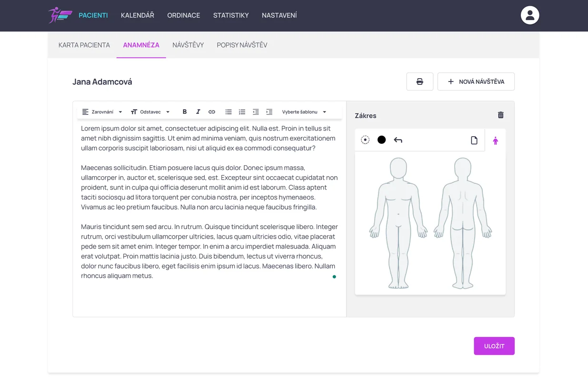
Task: Toggle italic text formatting
Action: 198,112
